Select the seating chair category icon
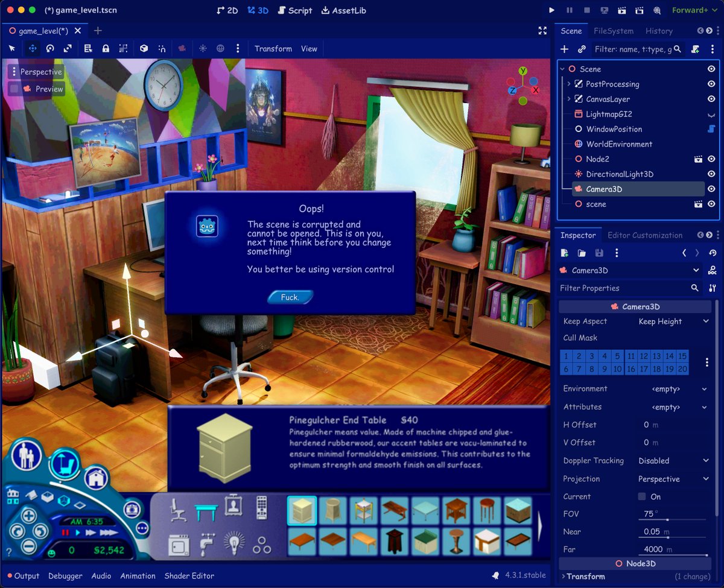The height and width of the screenshot is (588, 724). click(177, 510)
